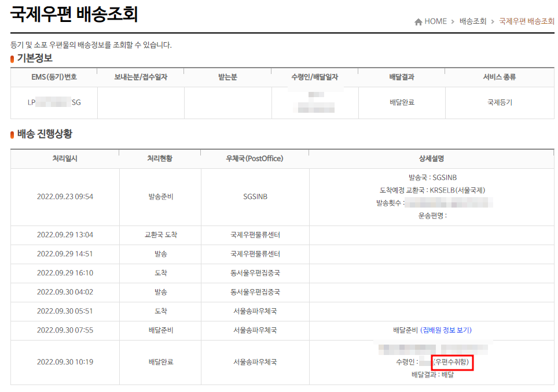This screenshot has height=392, width=558.
Task: Click 발송 status in the 04:02 row
Action: tap(160, 292)
